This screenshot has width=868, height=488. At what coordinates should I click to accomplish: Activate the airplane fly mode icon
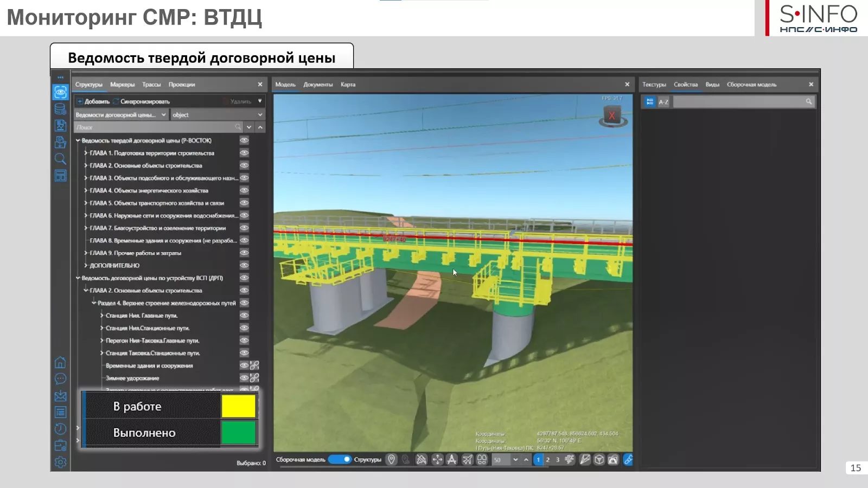[467, 460]
